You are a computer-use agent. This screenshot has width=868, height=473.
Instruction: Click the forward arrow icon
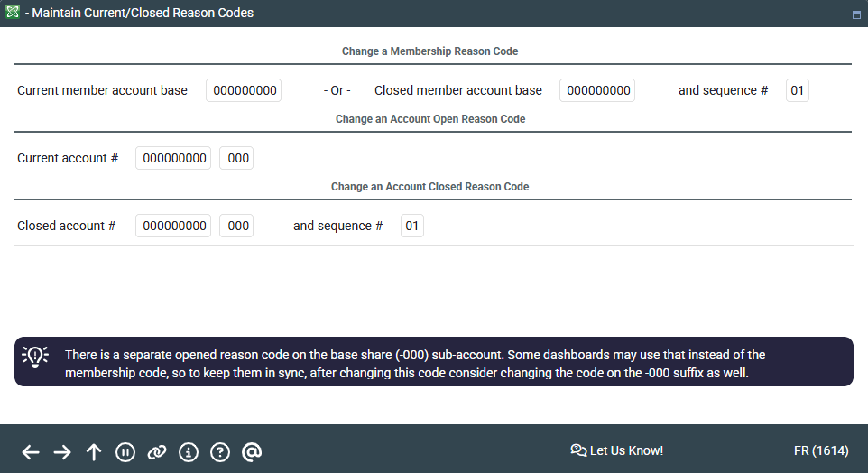[62, 452]
